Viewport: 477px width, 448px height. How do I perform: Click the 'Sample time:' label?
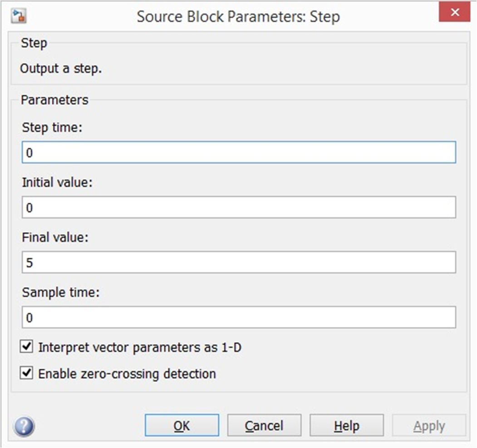pos(61,292)
